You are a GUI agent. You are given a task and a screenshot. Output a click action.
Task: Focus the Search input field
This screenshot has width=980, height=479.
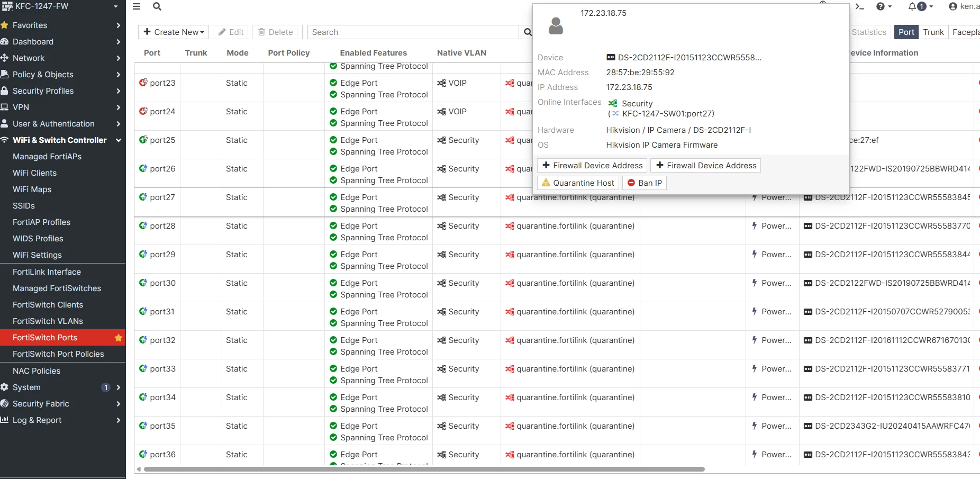(413, 32)
